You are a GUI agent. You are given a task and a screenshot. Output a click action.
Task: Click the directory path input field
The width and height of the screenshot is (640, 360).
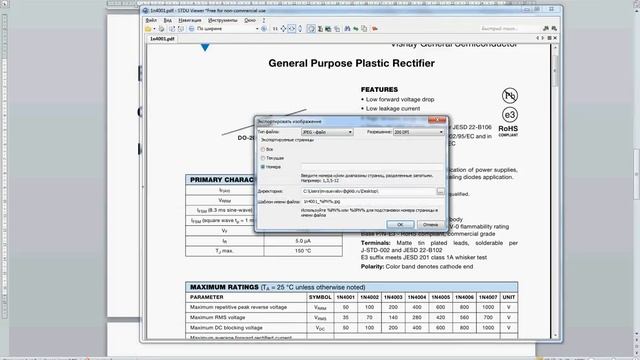[x=369, y=191]
